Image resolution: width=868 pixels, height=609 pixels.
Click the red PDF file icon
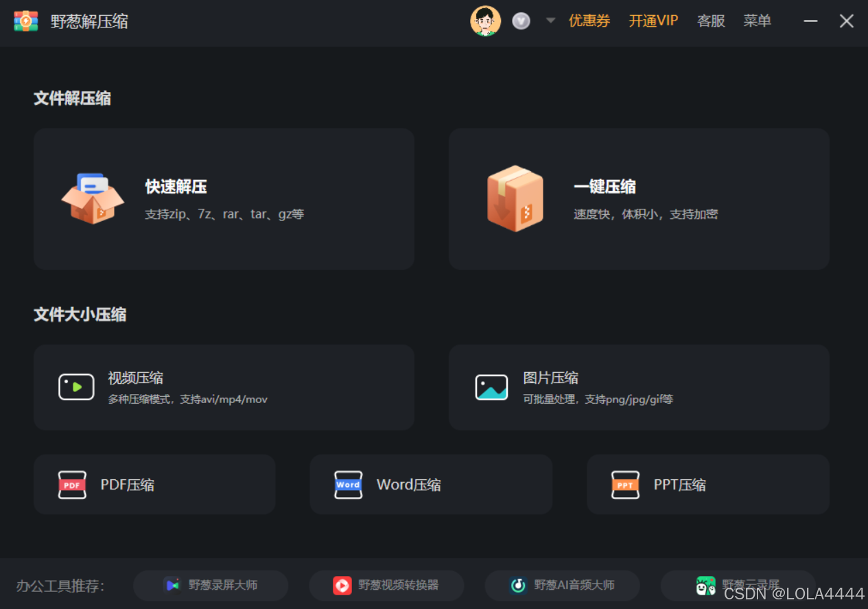72,485
